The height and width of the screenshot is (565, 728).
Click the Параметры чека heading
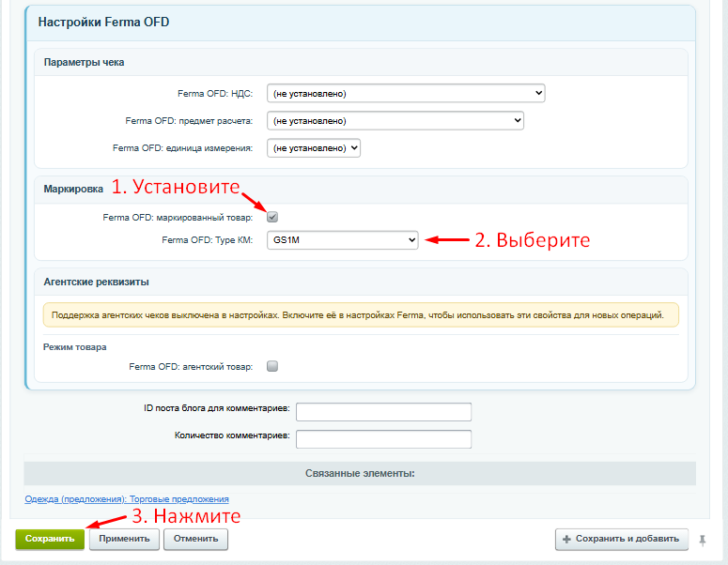[84, 62]
